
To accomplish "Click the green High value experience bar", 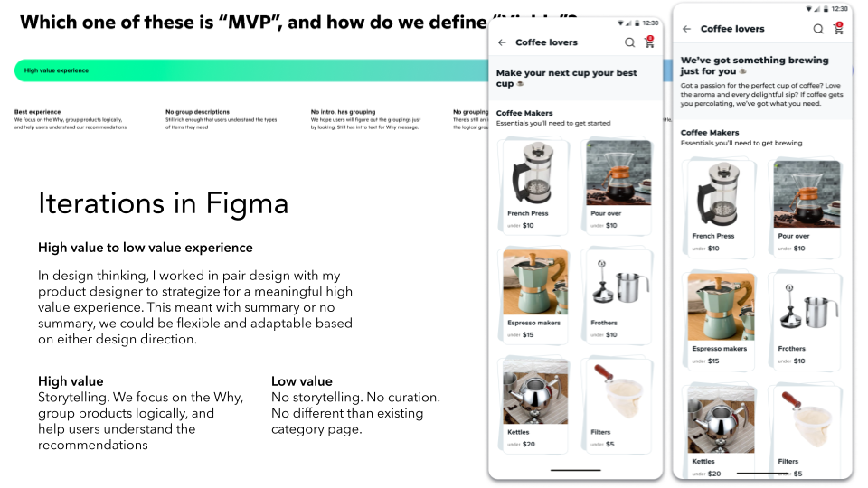I will pos(251,70).
